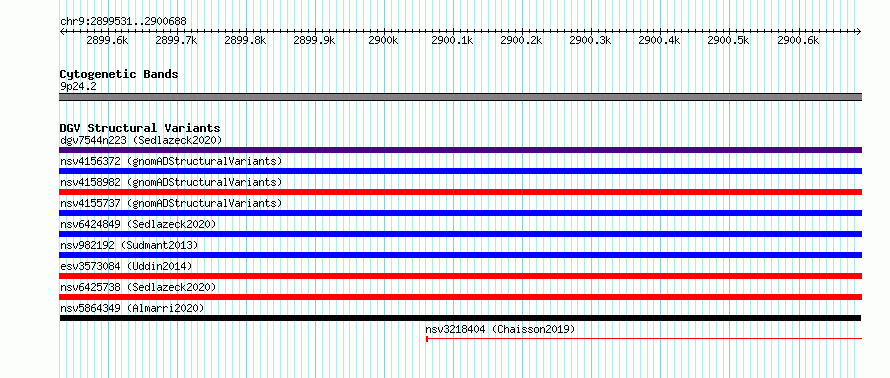890x378 pixels.
Task: Click the nsv3218404 (Chaisson2019) label
Action: 501,329
